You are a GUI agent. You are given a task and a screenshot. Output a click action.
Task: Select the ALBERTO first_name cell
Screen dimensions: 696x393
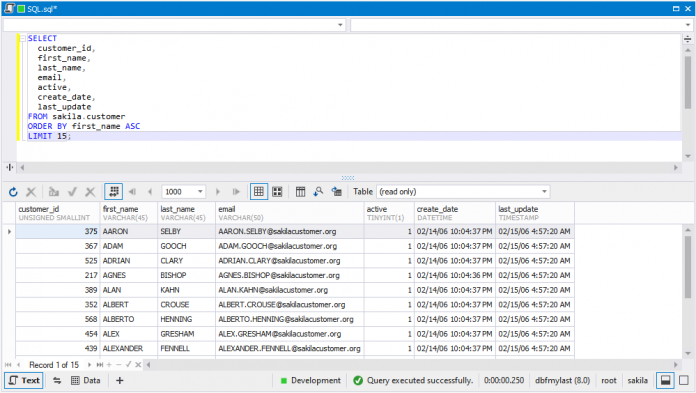[x=129, y=319]
